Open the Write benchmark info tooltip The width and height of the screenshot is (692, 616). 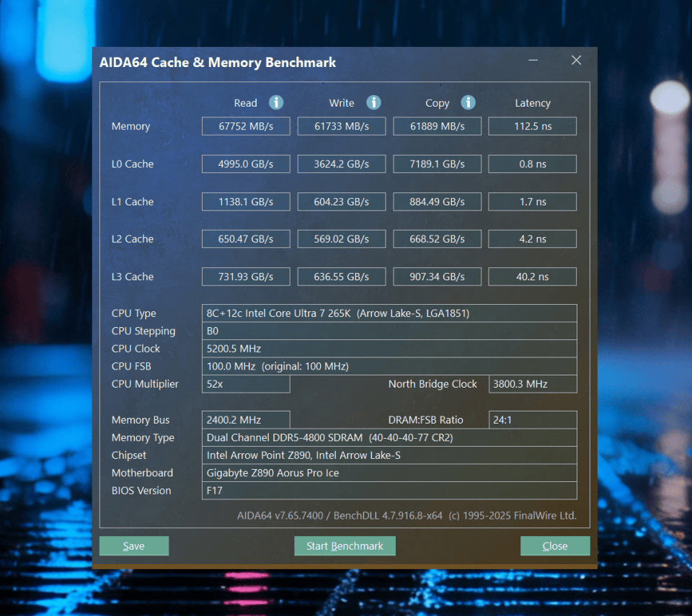[373, 102]
